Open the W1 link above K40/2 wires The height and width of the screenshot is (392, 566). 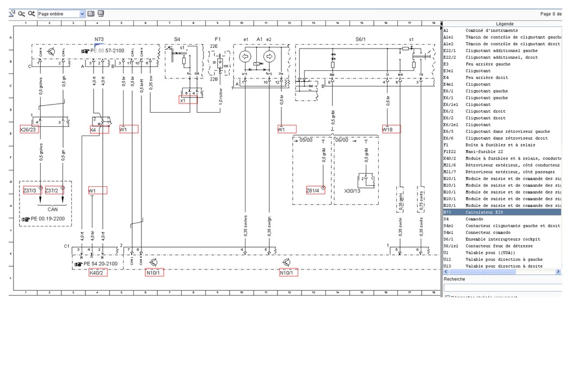tap(98, 190)
